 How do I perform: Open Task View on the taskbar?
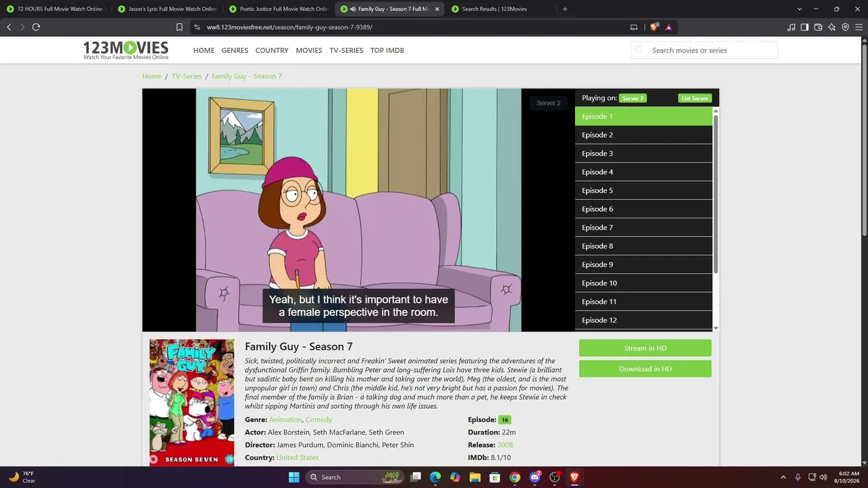click(x=416, y=477)
